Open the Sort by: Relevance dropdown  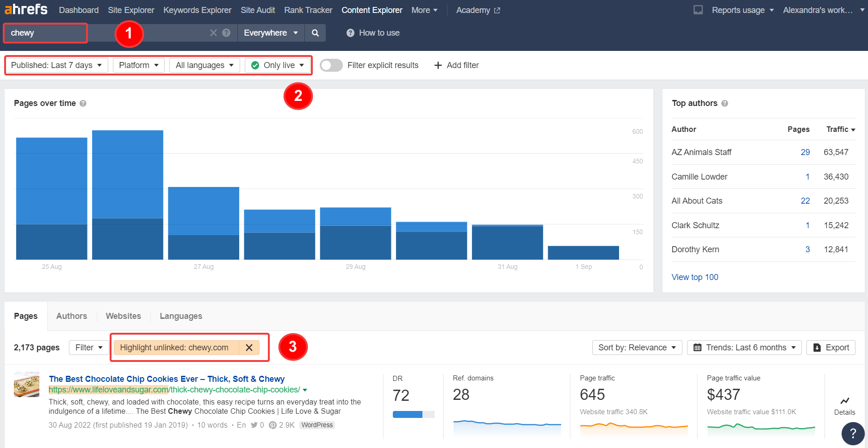(637, 348)
